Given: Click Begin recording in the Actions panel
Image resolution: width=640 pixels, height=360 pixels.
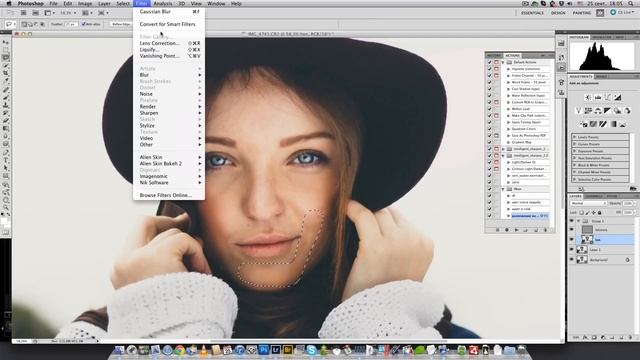Looking at the screenshot, I should 507,230.
